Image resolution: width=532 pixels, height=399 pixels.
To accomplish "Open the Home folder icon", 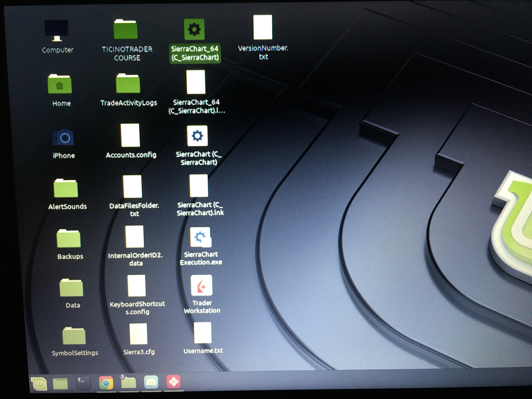I will pyautogui.click(x=60, y=84).
